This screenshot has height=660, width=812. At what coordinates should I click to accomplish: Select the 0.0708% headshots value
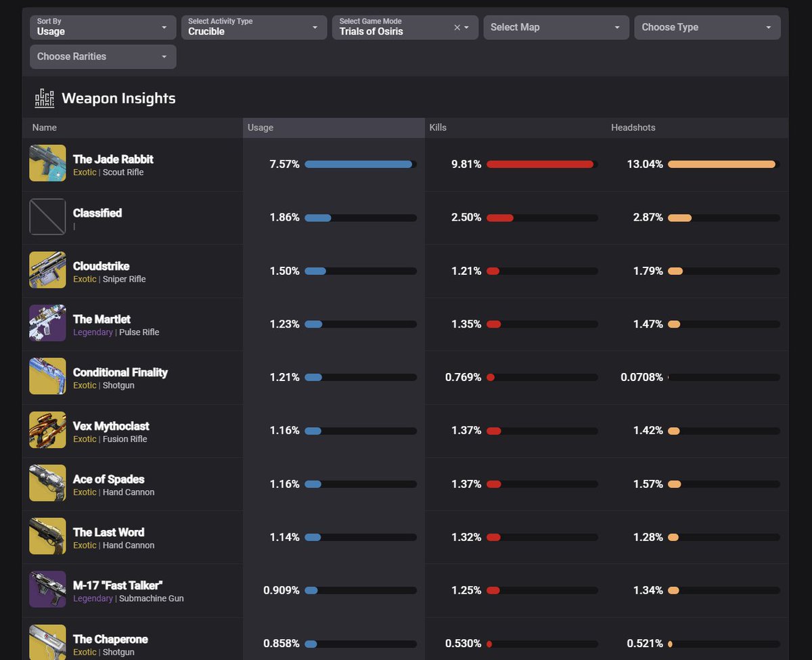click(x=642, y=377)
